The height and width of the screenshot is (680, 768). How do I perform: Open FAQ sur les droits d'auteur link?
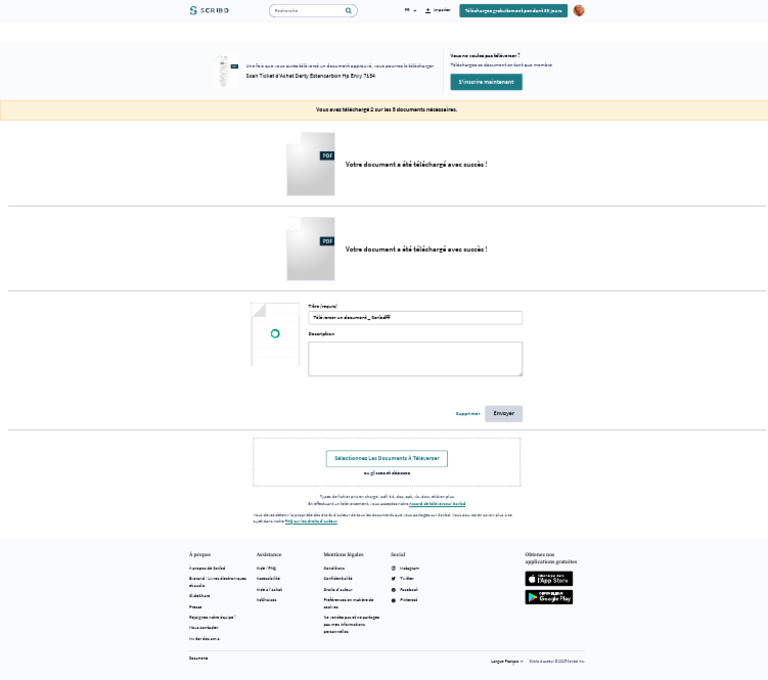[x=311, y=521]
